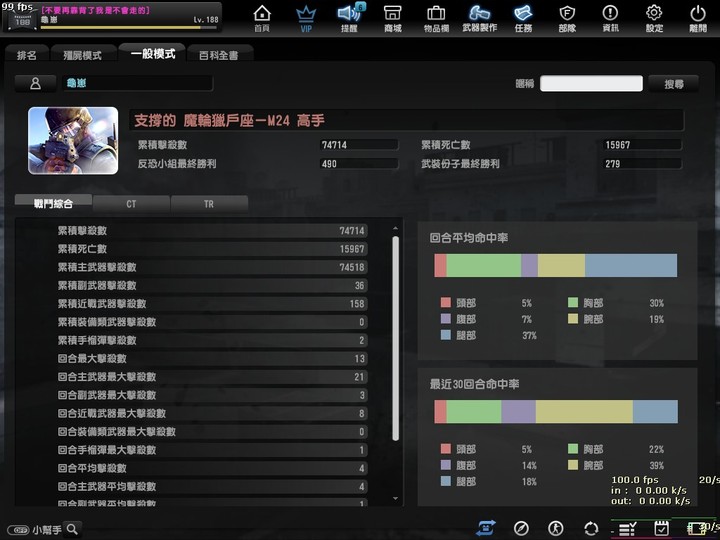Viewport: 720px width, 540px height.
Task: Click the 武裝份子最終勝利 value 279
Action: [642, 164]
